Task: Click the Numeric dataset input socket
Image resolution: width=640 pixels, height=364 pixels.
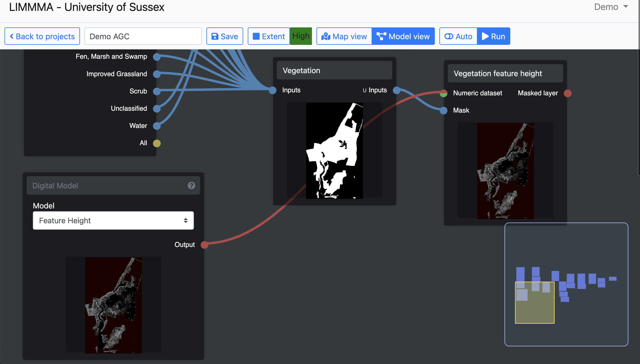Action: (x=443, y=93)
